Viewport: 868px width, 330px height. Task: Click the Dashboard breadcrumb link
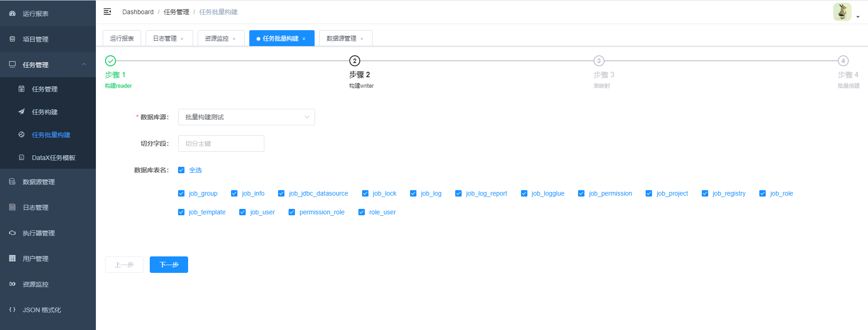[138, 12]
